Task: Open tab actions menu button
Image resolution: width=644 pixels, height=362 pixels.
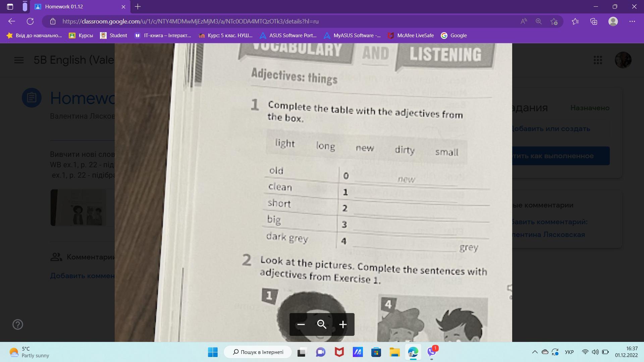Action: (10, 7)
